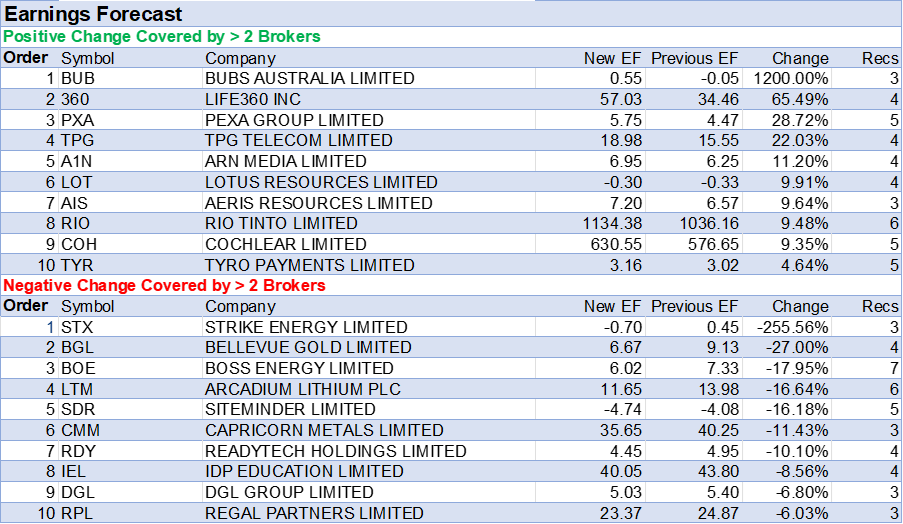Click the 65.49% change value

click(800, 100)
